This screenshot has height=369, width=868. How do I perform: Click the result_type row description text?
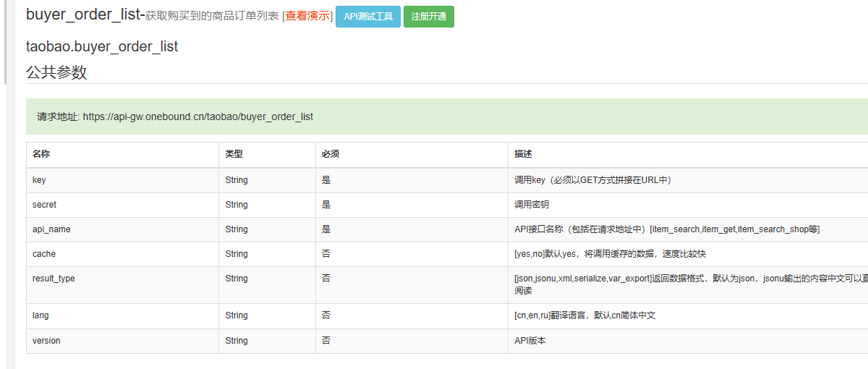click(691, 284)
